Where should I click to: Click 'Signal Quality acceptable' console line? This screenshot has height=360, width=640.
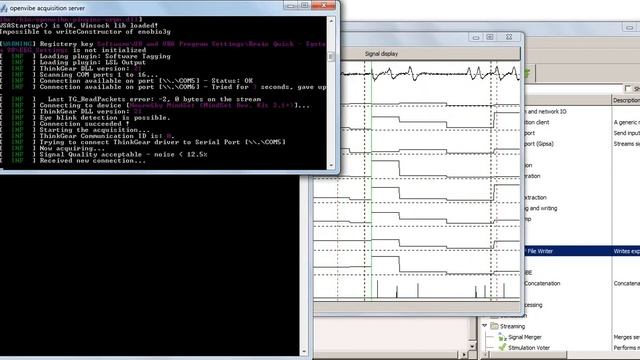(123, 155)
